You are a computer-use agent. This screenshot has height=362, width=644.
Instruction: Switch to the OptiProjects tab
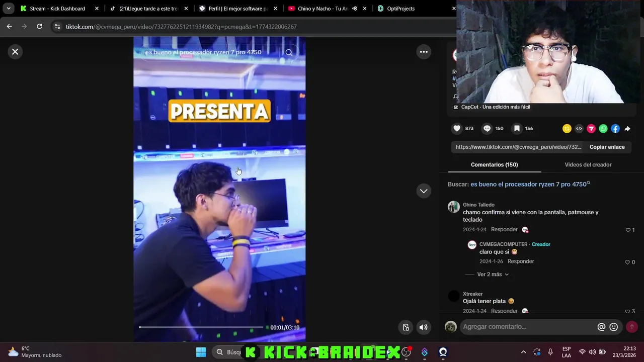pos(401,9)
